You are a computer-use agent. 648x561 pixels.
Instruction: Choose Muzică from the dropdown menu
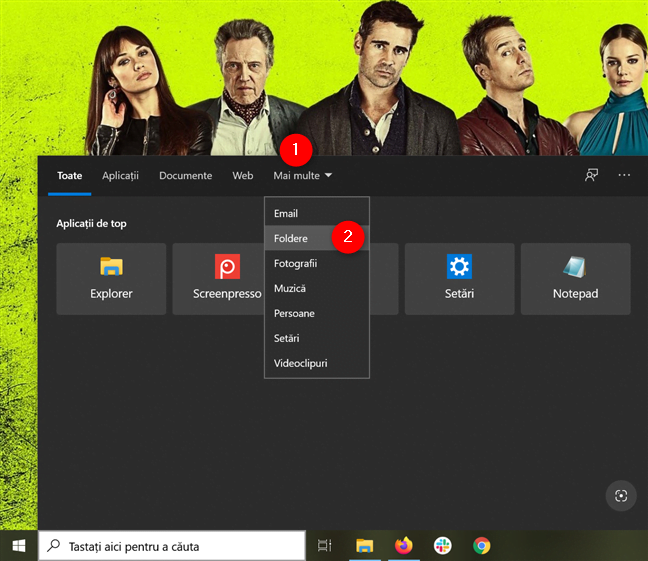coord(317,288)
